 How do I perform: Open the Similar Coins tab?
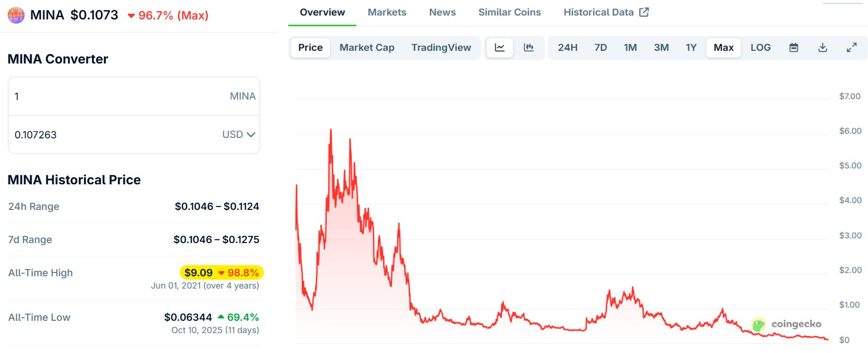pyautogui.click(x=509, y=12)
